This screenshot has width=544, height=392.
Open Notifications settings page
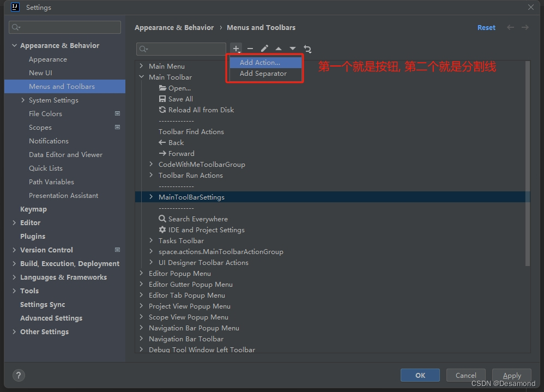point(49,141)
